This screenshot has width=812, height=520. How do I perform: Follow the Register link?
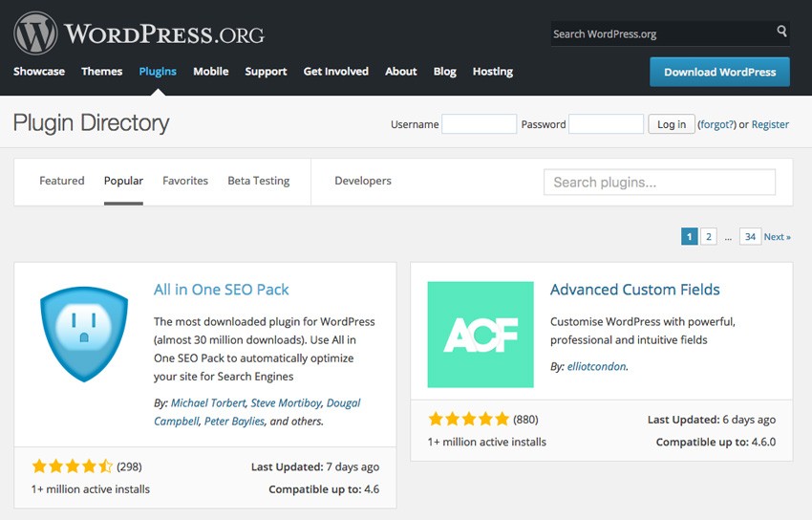coord(770,124)
